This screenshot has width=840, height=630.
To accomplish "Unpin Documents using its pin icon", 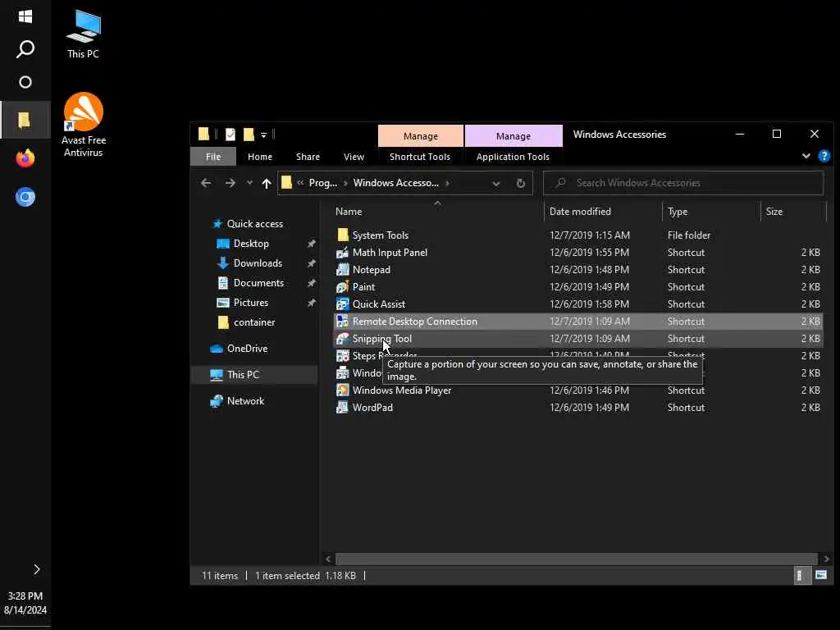I will coord(311,283).
